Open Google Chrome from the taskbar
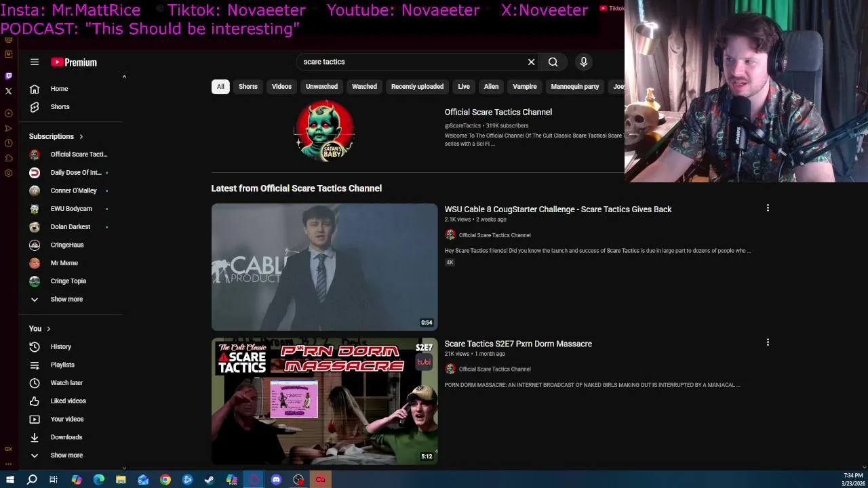The height and width of the screenshot is (488, 868). coord(165,480)
